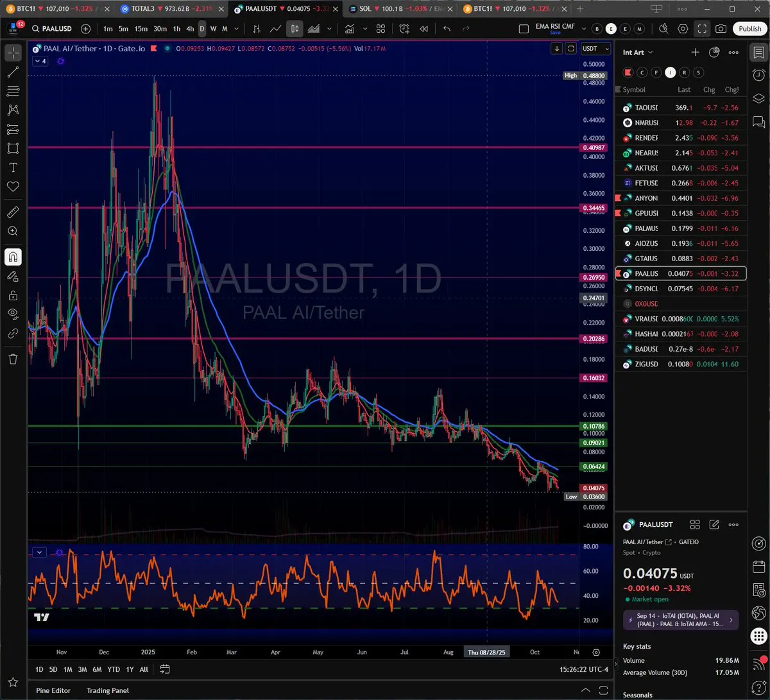Activate the Zoom In magnifier tool
The image size is (770, 700).
pos(13,231)
